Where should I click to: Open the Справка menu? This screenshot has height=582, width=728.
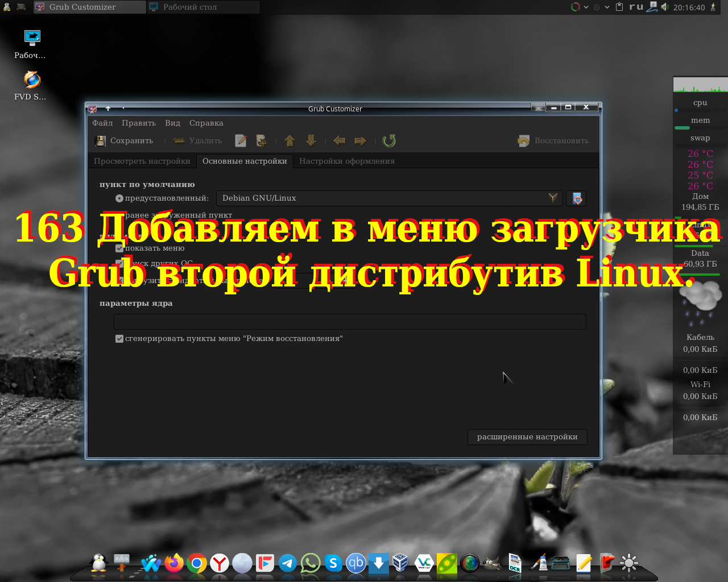[206, 123]
